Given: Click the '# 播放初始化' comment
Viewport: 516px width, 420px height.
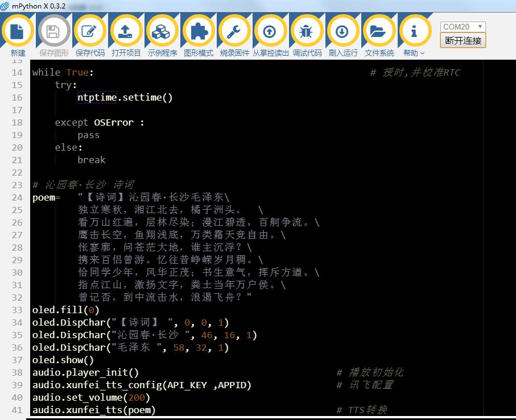Looking at the screenshot, I should 370,372.
